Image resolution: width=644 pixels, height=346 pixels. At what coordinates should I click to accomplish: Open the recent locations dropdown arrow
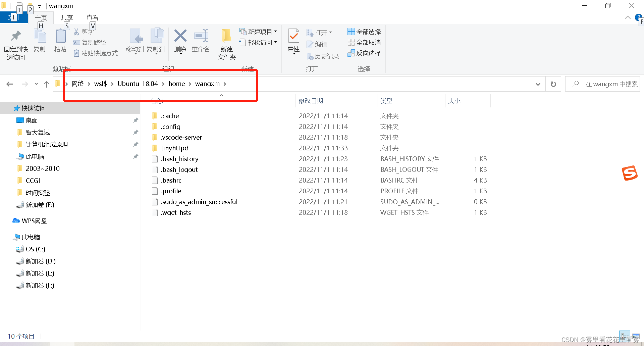(x=36, y=84)
